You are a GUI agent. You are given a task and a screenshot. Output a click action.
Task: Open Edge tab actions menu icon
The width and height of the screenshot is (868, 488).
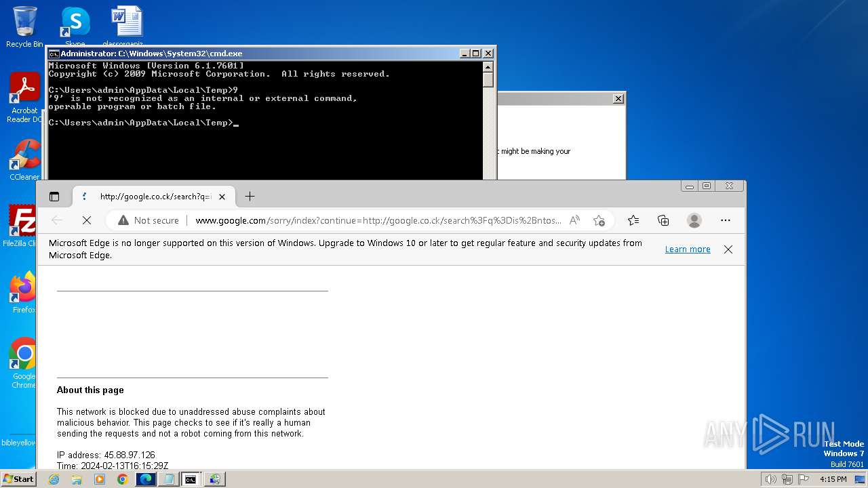coord(54,197)
